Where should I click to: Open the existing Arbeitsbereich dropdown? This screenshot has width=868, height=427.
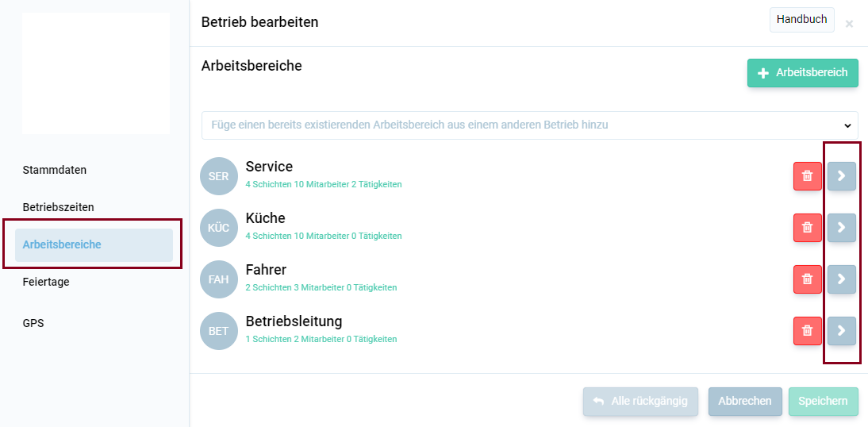coord(530,125)
